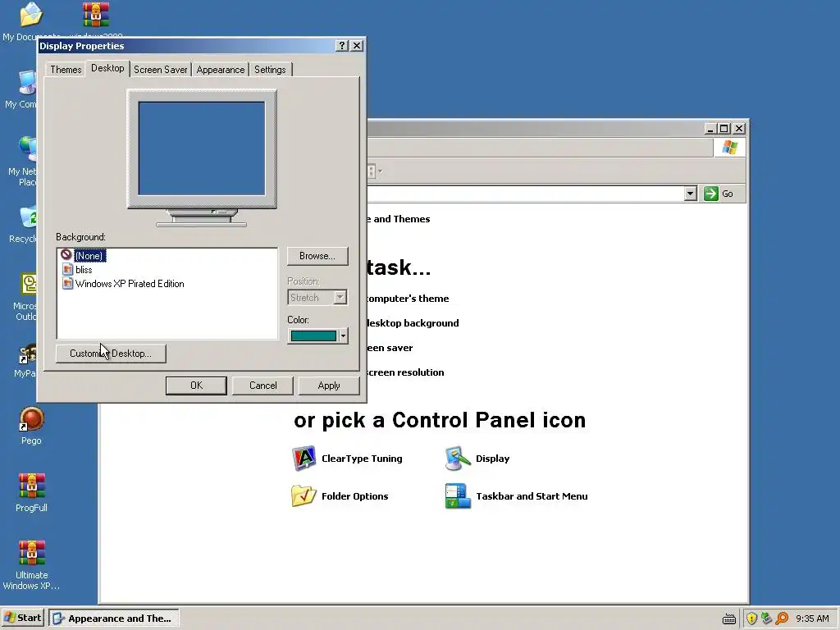Image resolution: width=840 pixels, height=630 pixels.
Task: Maximize the Control Panel window
Action: [x=724, y=129]
